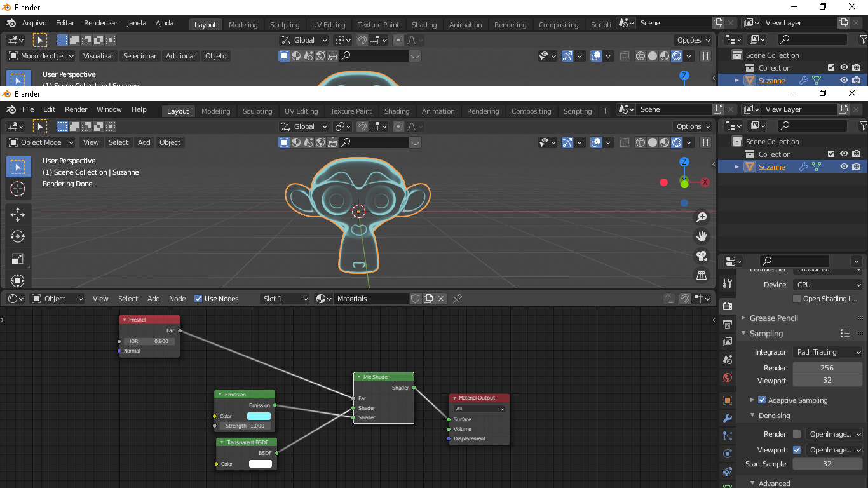The width and height of the screenshot is (868, 488).
Task: Click Emission color swatch
Action: pos(259,416)
